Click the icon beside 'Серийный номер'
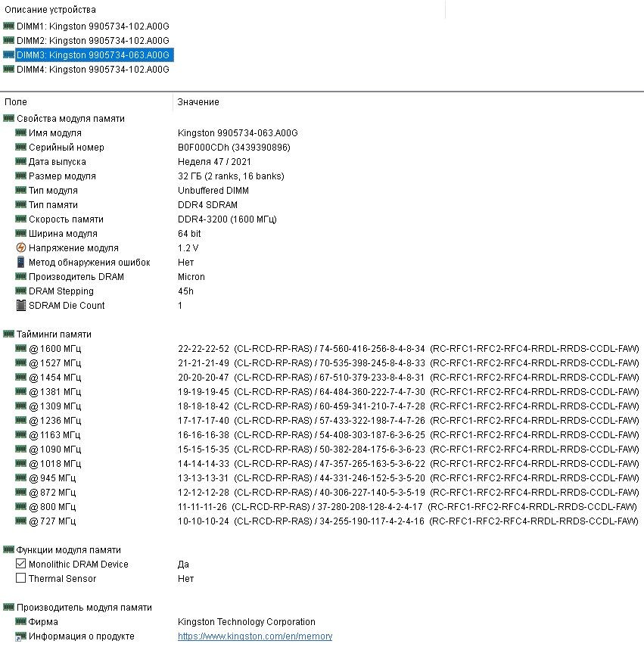 pyautogui.click(x=20, y=147)
